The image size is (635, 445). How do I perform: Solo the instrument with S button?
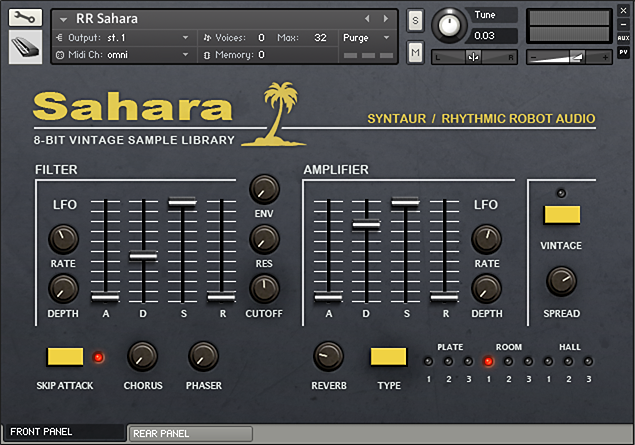point(416,20)
